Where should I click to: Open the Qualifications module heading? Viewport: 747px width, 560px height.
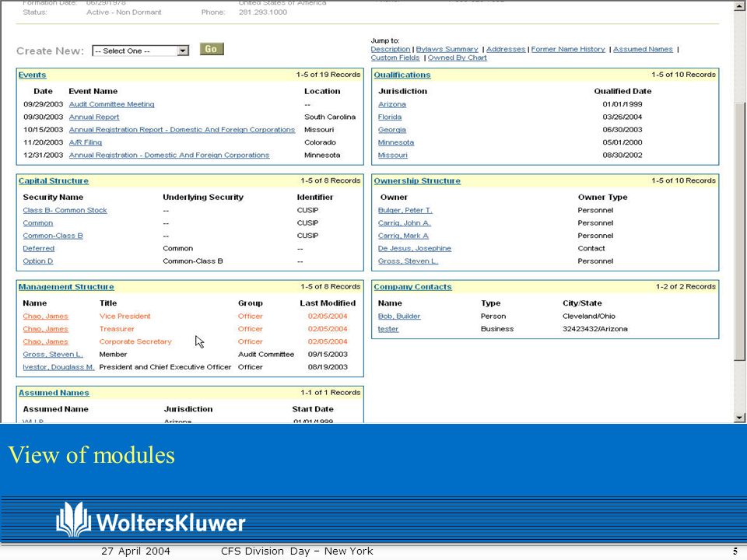click(402, 75)
